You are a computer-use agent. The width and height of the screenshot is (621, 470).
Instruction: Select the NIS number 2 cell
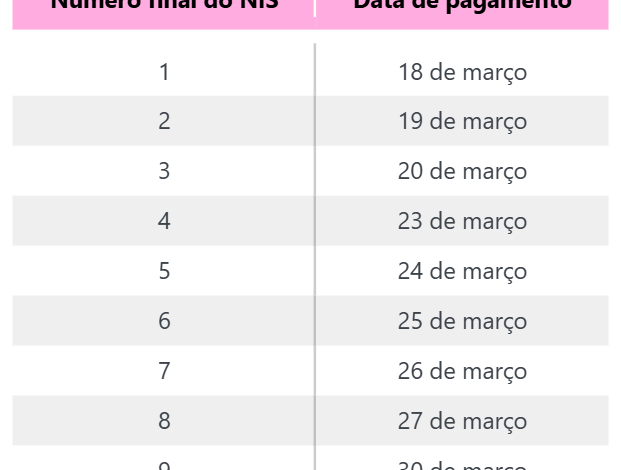164,121
